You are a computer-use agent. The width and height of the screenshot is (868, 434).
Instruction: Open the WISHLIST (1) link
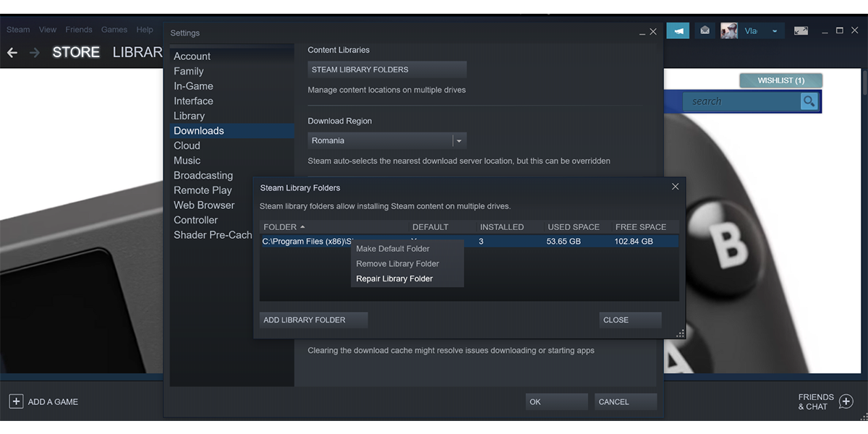coord(780,80)
